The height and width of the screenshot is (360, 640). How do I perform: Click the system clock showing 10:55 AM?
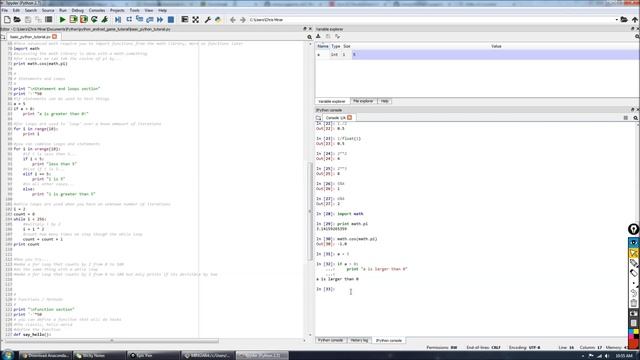click(x=624, y=356)
